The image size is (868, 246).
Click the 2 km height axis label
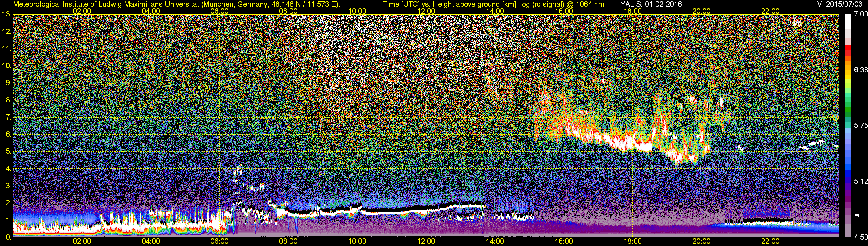(8, 203)
